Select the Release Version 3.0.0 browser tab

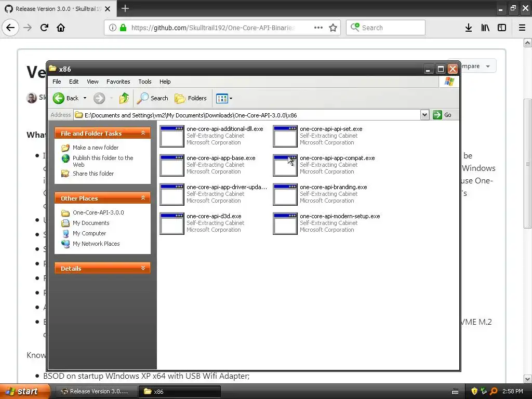point(58,9)
